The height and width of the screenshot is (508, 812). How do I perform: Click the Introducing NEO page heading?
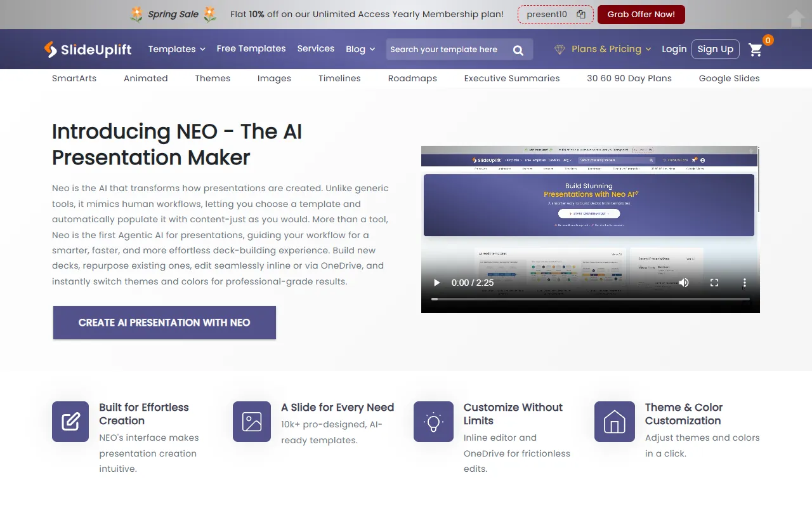[x=177, y=144]
